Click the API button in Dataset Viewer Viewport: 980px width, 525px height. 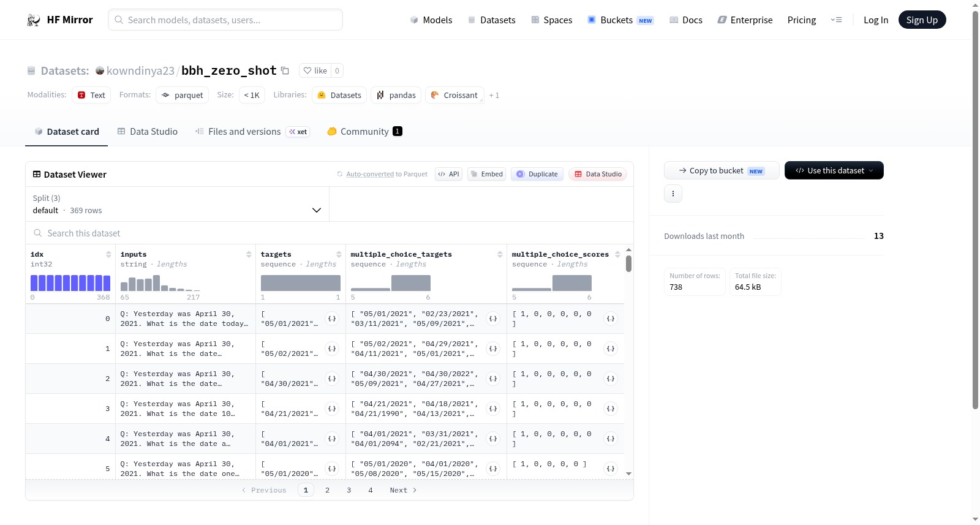(x=449, y=175)
